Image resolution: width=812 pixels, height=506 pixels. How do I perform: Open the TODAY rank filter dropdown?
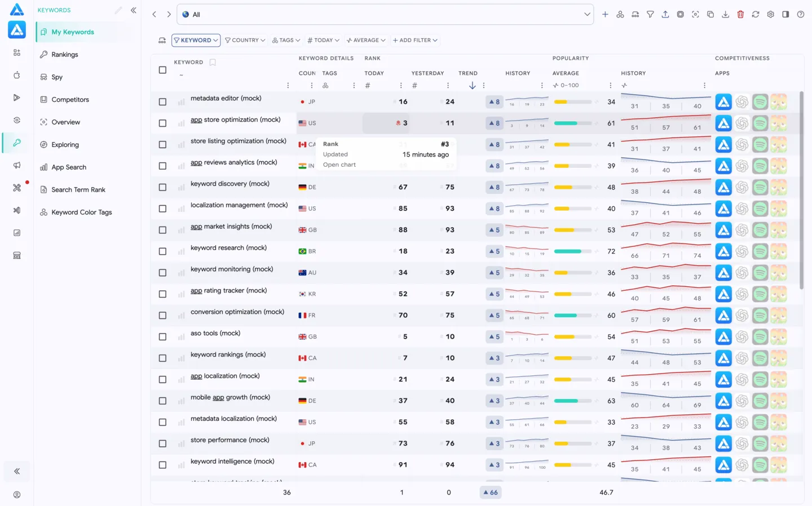coord(323,40)
